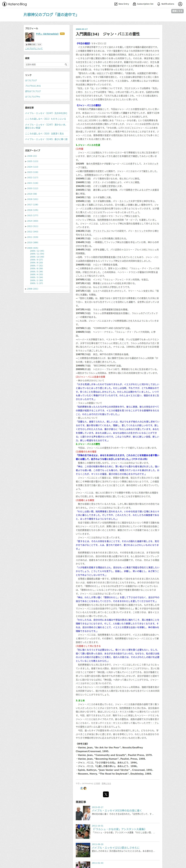Click the post date 2009-03-17
This screenshot has height=868, width=186.
(x=81, y=29)
